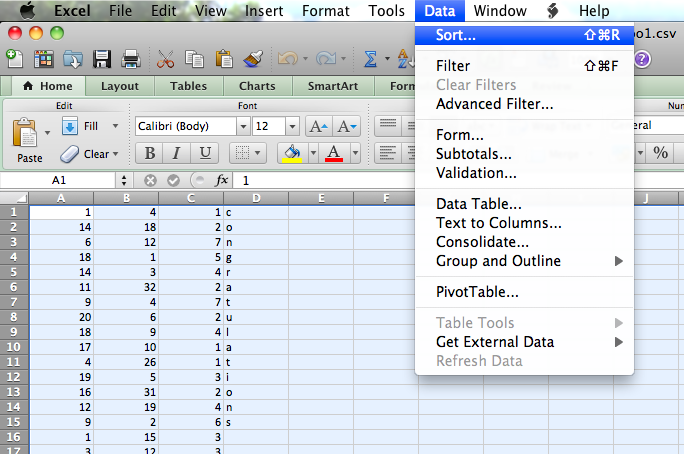
Task: Increase font size with larger A
Action: 319,126
